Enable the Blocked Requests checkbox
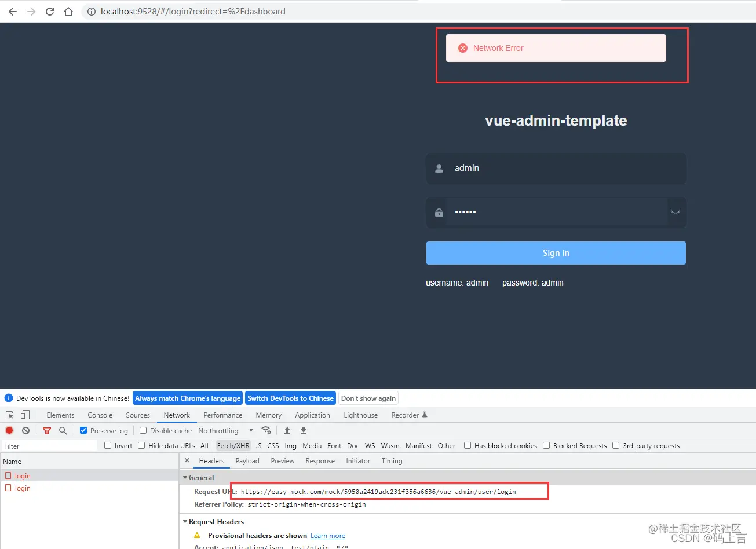The height and width of the screenshot is (549, 756). (546, 445)
